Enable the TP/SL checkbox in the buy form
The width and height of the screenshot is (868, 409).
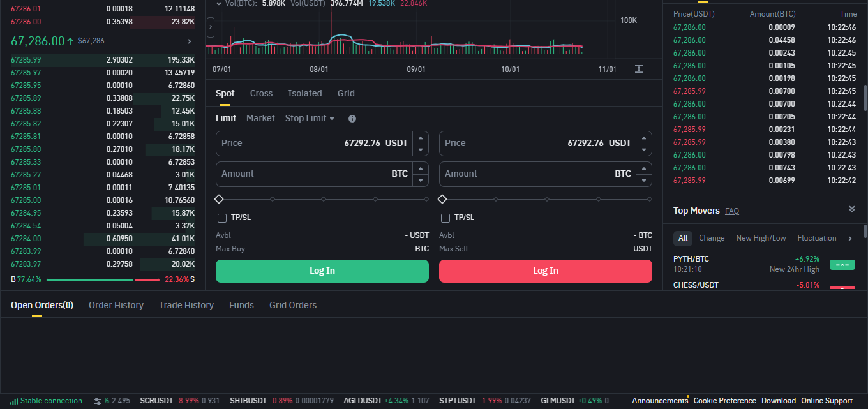222,218
